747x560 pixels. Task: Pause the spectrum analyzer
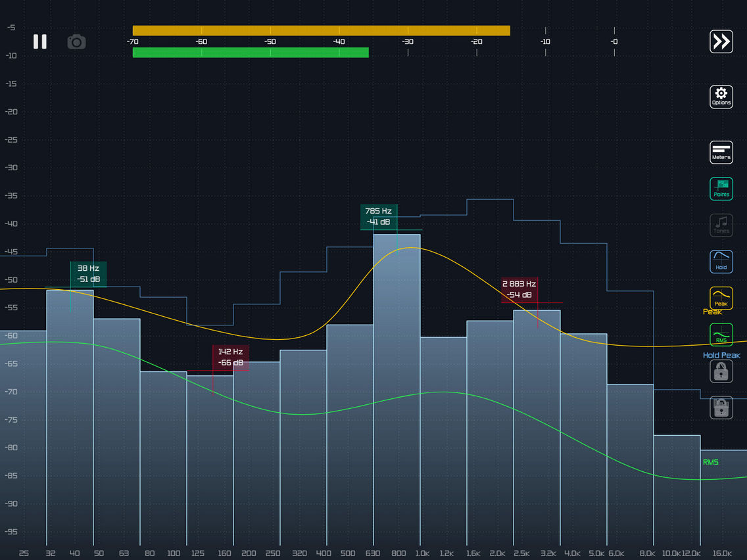[40, 41]
